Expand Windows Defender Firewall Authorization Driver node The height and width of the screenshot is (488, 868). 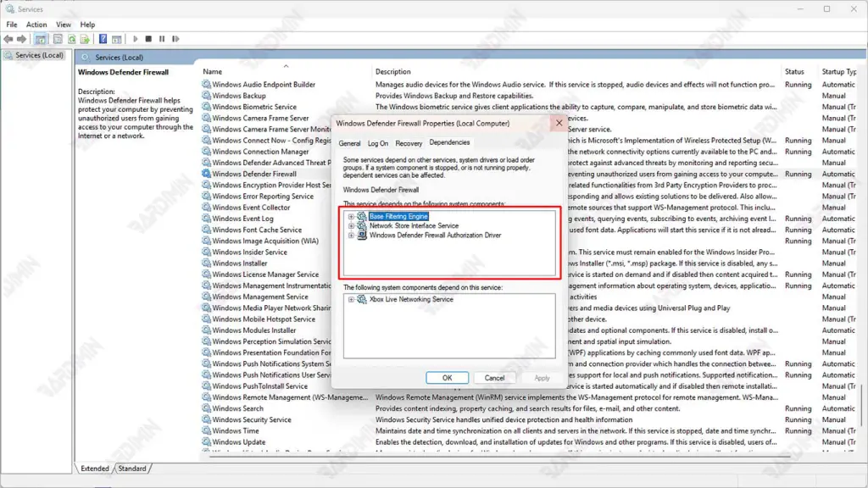tap(351, 236)
